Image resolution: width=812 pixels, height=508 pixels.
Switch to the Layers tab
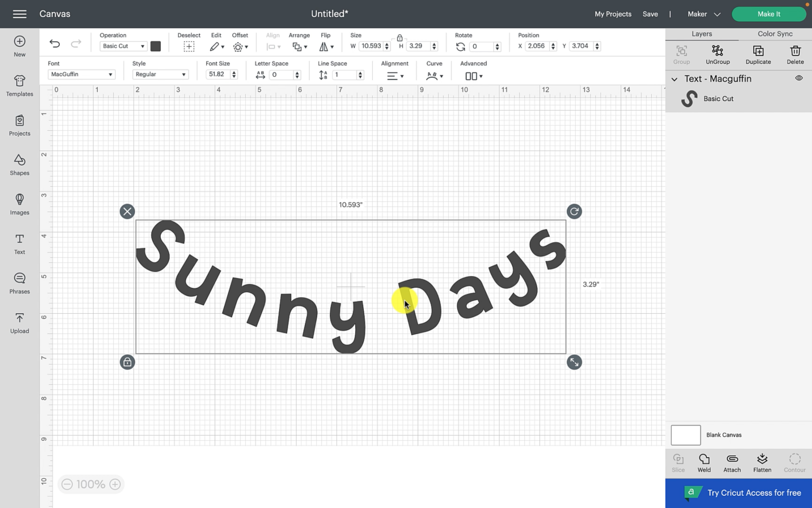[702, 34]
